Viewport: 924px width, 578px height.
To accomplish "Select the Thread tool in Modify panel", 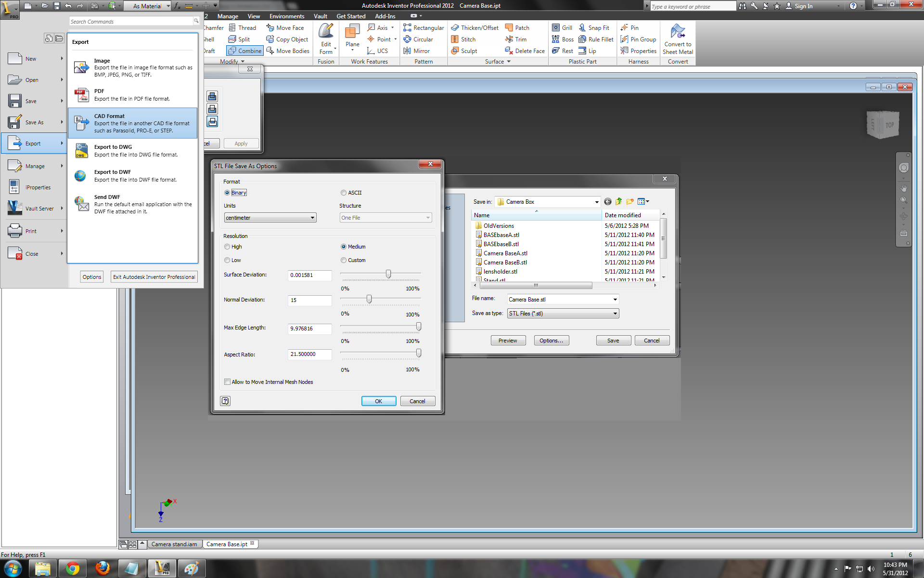I will click(242, 28).
